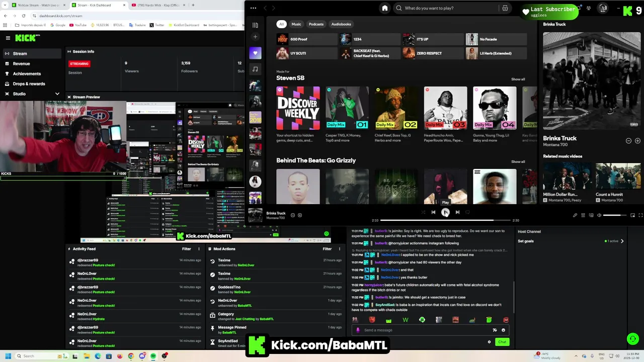Open the Kick dashboard hamburger menu
This screenshot has height=362, width=644.
(8, 38)
